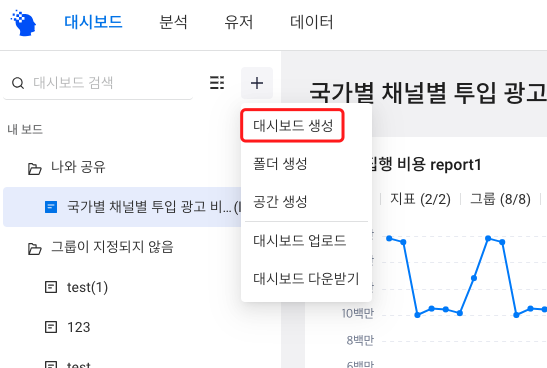Open the 데이터 tab
Screen dimensions: 547x368
tap(312, 22)
